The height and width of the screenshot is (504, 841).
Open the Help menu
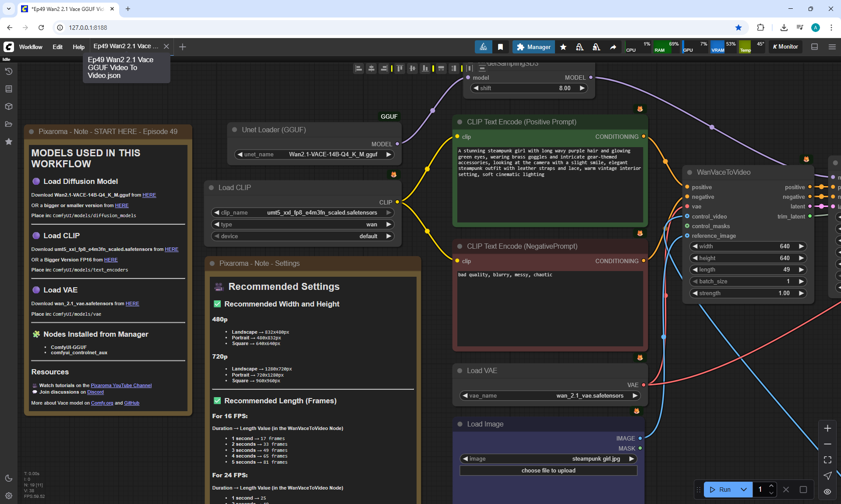point(78,47)
